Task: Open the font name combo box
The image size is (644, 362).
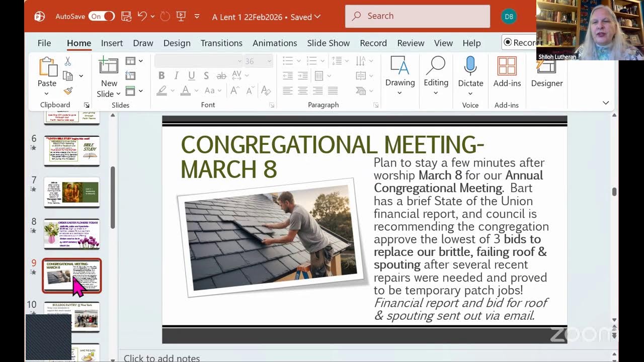Action: tap(198, 61)
